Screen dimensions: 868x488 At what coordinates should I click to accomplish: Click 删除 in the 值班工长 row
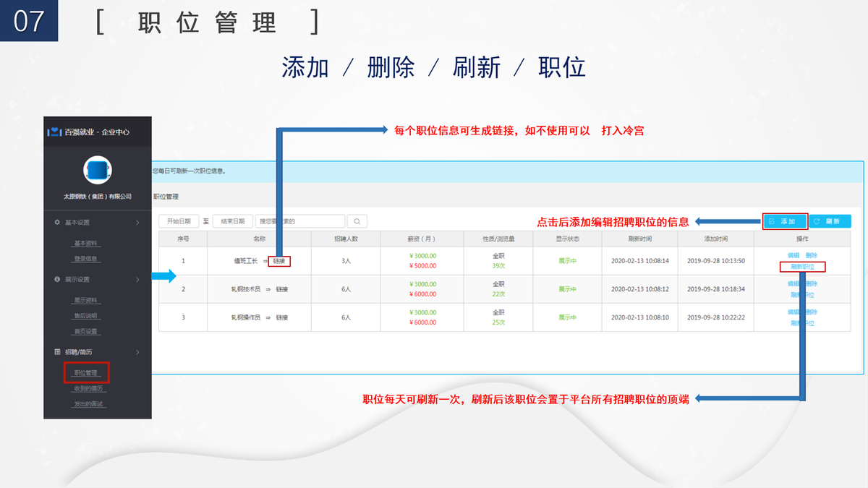pos(811,255)
